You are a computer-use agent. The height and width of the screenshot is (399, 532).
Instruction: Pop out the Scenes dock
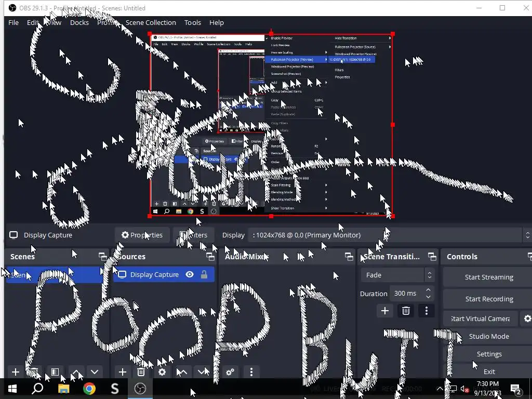(102, 257)
